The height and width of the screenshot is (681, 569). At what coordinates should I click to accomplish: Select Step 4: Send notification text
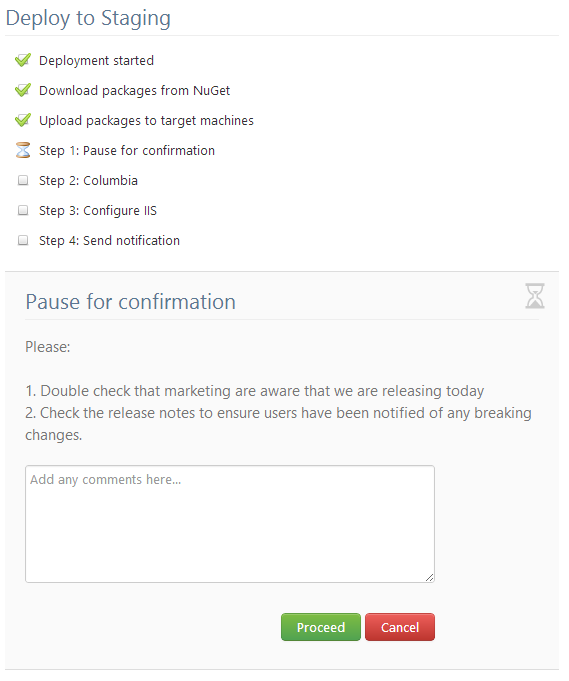coord(109,240)
